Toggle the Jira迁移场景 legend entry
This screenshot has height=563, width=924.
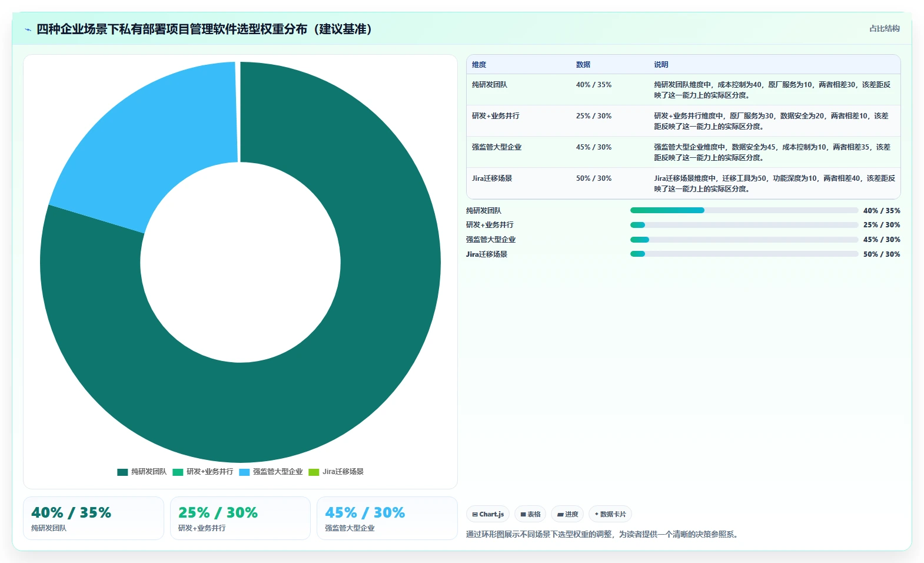(x=336, y=472)
